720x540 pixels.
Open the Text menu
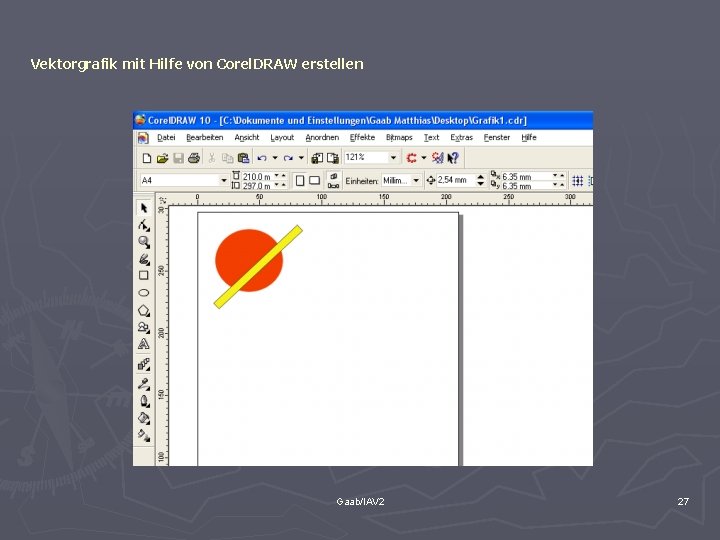[x=432, y=137]
